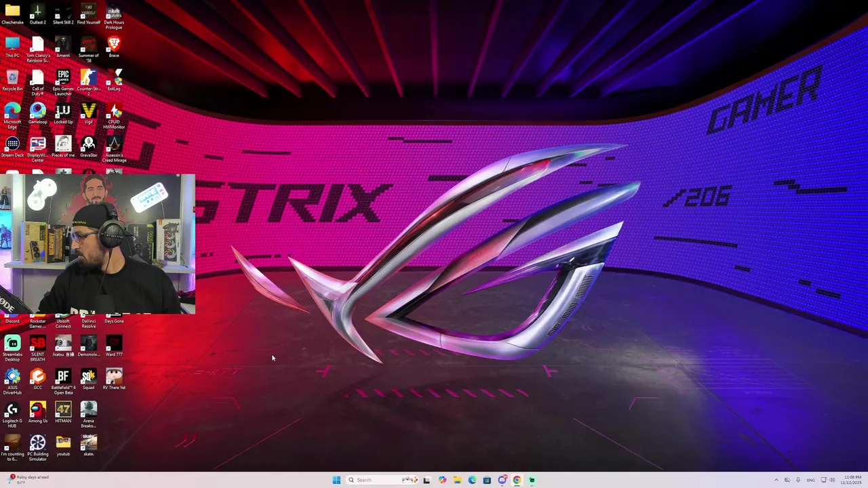Select the GCC desktop icon

[37, 378]
